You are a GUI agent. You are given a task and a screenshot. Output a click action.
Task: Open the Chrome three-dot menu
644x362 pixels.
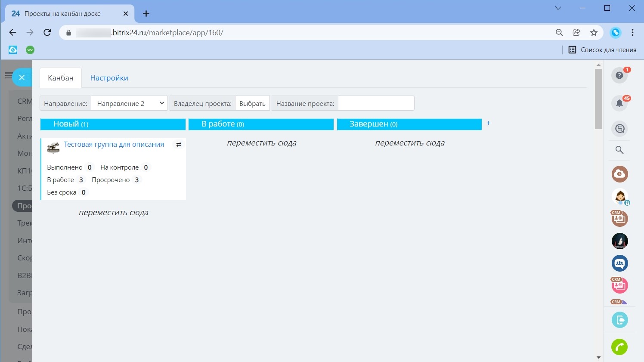click(x=632, y=32)
